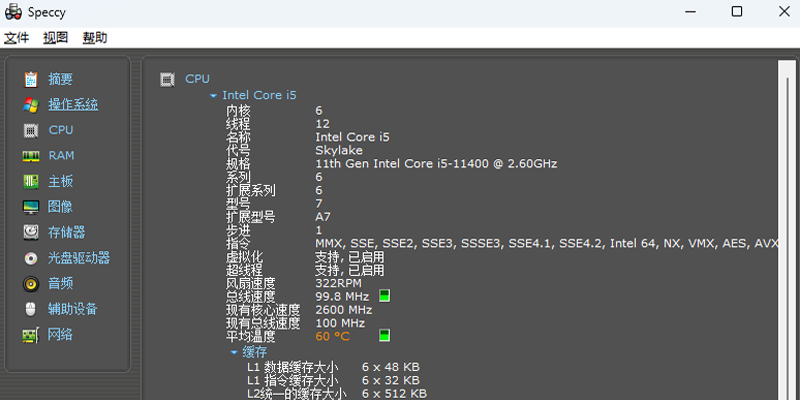Click the 2600 MHz core speed value
Image resolution: width=800 pixels, height=400 pixels.
(344, 310)
